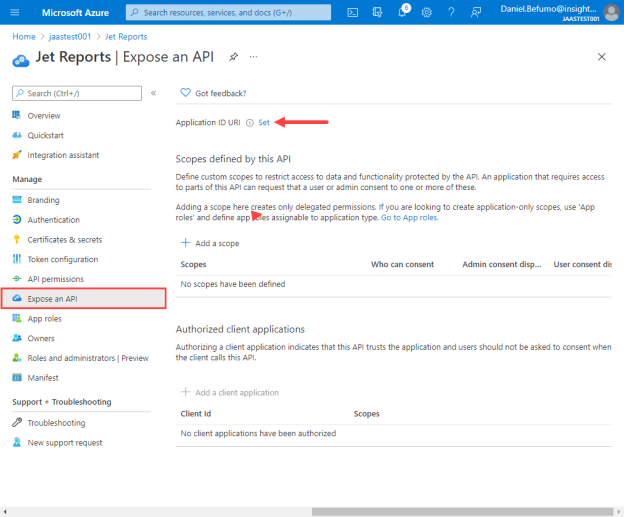This screenshot has width=624, height=517.
Task: Open the portal hamburger menu
Action: click(x=15, y=12)
